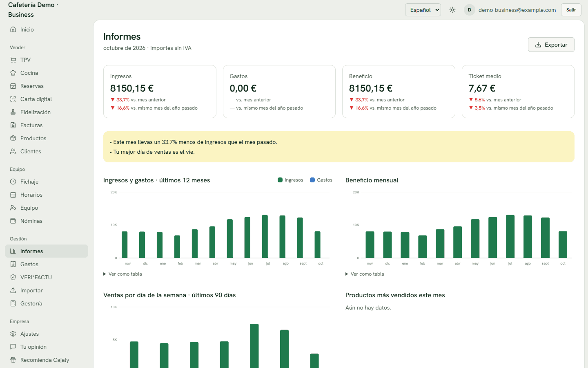Screen dimensions: 588x368
Task: Click 'Aún no hay datos.' text
Action: (x=368, y=307)
